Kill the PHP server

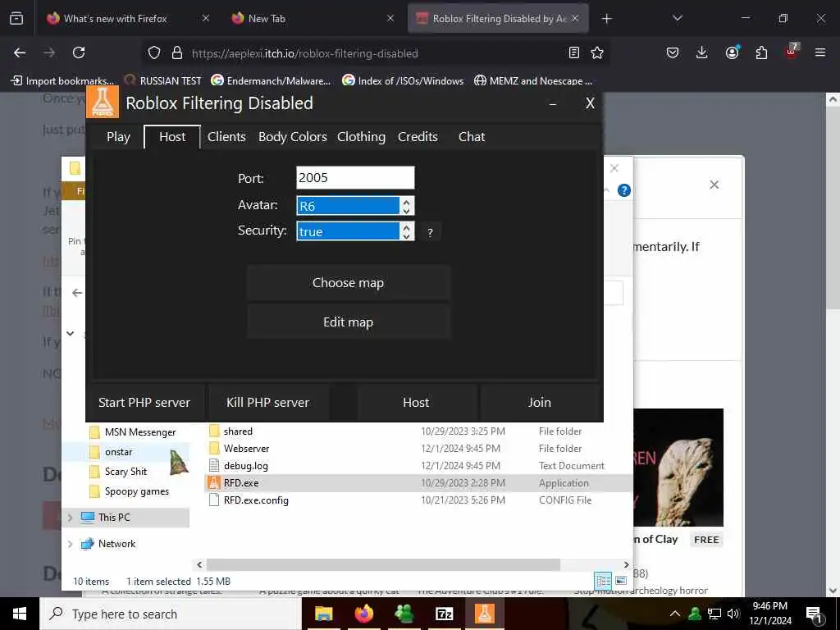pos(268,402)
